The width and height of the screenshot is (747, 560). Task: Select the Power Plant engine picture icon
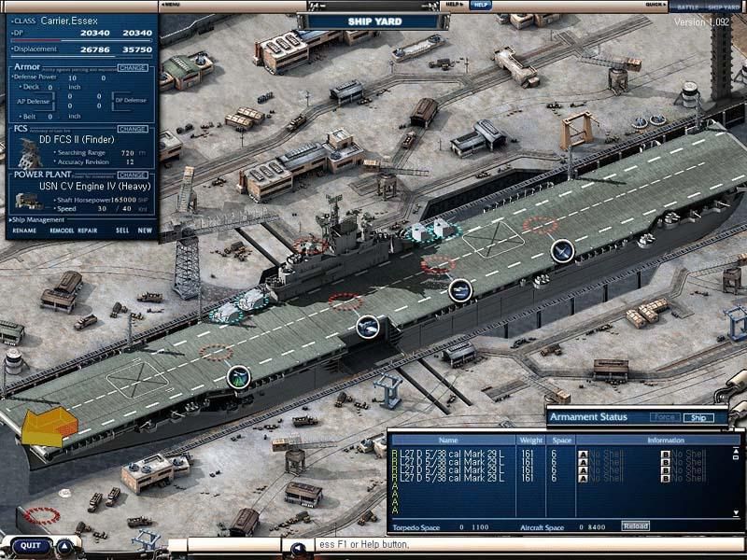28,200
